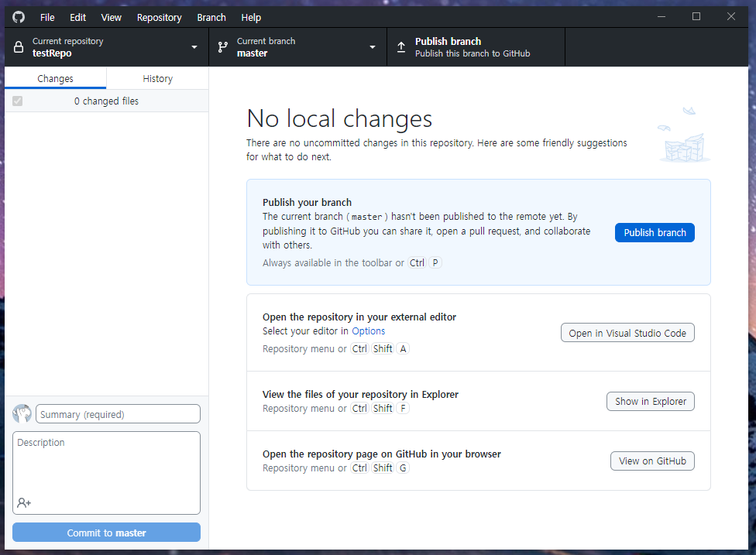Viewport: 756px width, 555px height.
Task: Click the 'Publish your branch' heading
Action: coord(307,202)
